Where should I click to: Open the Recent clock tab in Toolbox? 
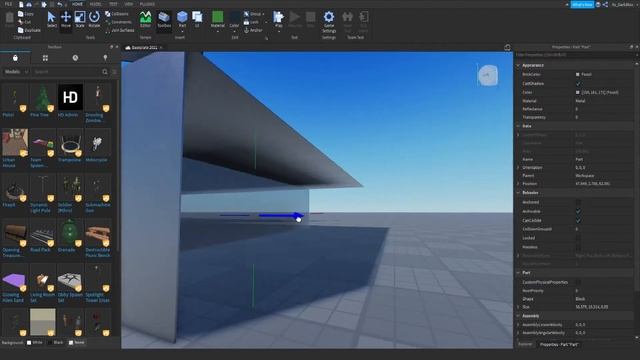click(x=75, y=58)
